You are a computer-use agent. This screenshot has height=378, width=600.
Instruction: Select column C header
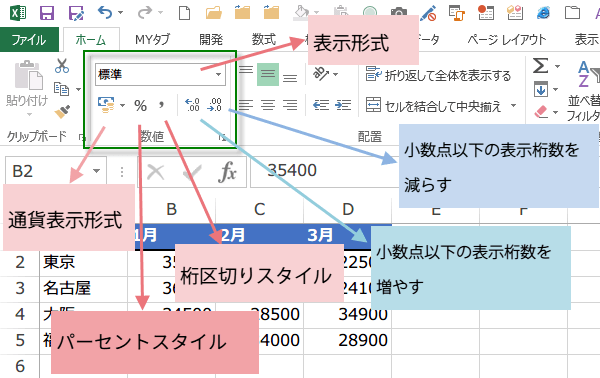pos(259,210)
